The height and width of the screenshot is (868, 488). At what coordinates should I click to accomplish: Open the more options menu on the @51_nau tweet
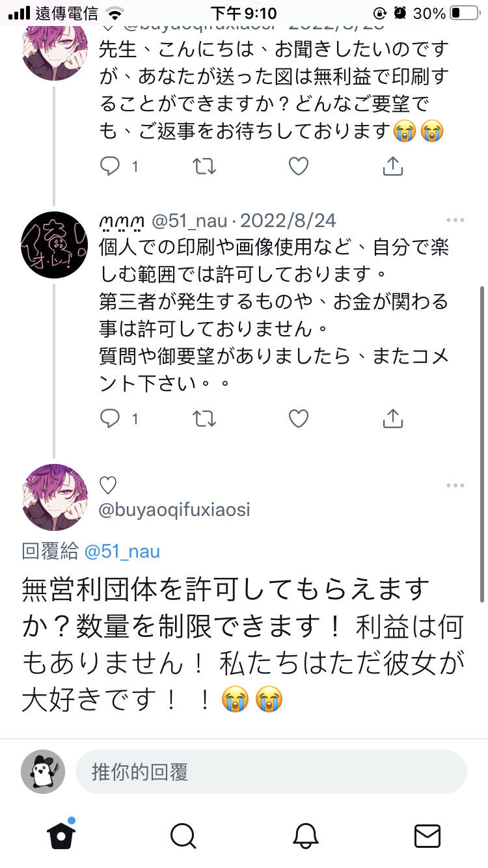tap(455, 221)
